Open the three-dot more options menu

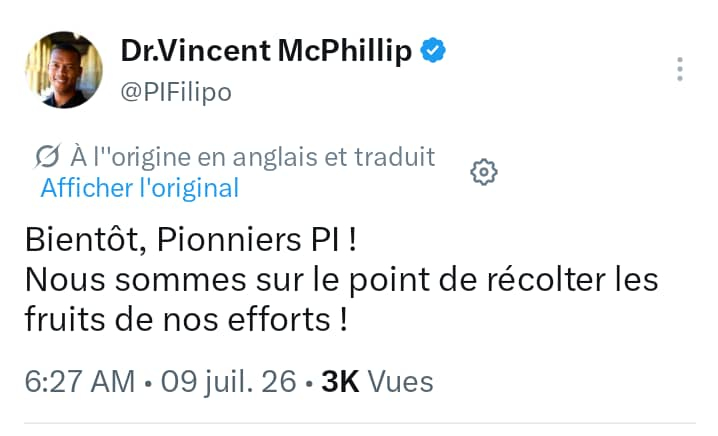pos(680,69)
